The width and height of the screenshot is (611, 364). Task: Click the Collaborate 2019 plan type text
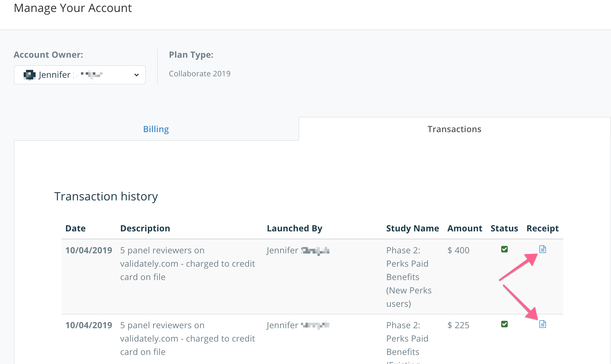[x=200, y=73]
